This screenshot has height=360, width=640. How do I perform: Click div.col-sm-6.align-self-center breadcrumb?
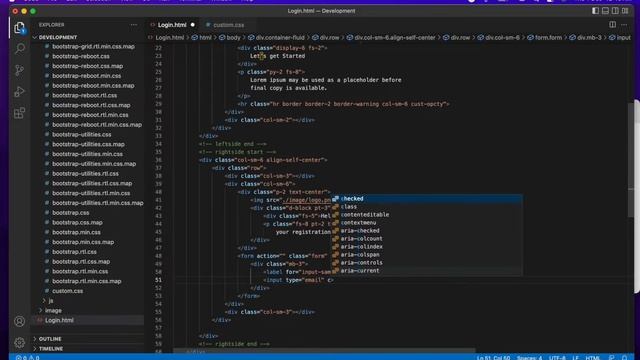tap(394, 38)
